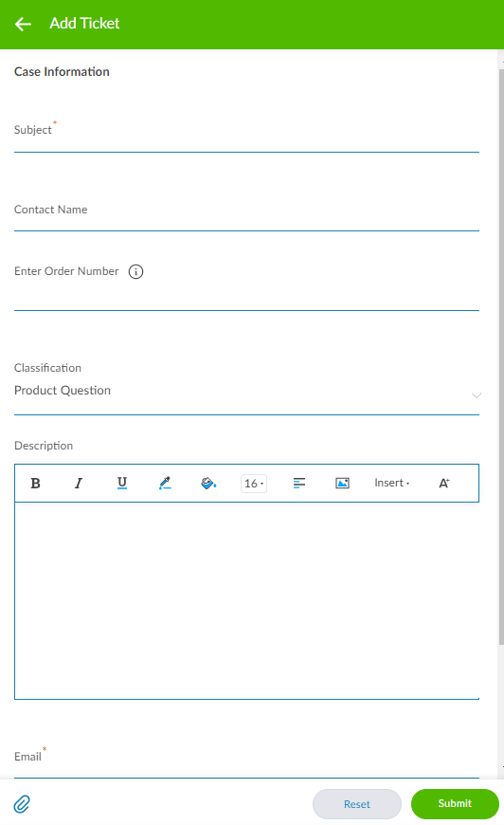The width and height of the screenshot is (504, 825).
Task: Toggle bold formatting in description editor
Action: [35, 483]
